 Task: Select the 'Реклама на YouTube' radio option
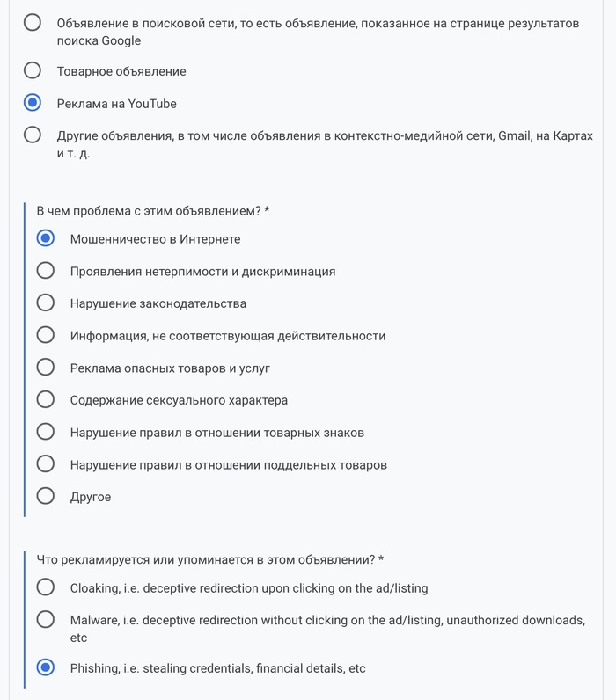[33, 103]
